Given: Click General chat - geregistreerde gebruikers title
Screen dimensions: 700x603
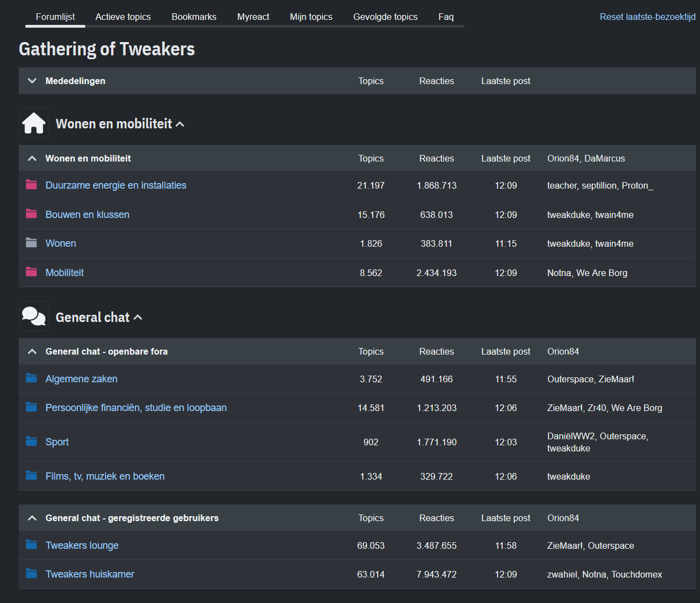Looking at the screenshot, I should (132, 518).
